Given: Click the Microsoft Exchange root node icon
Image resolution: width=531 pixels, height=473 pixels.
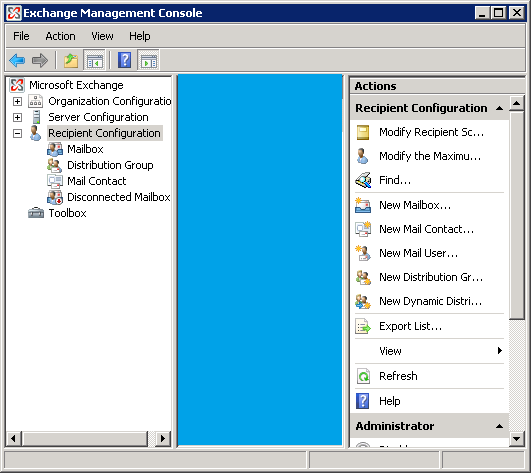Looking at the screenshot, I should coord(17,85).
